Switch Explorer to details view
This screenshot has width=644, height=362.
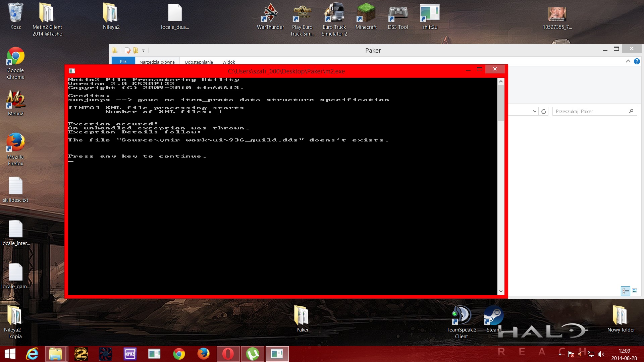point(626,291)
